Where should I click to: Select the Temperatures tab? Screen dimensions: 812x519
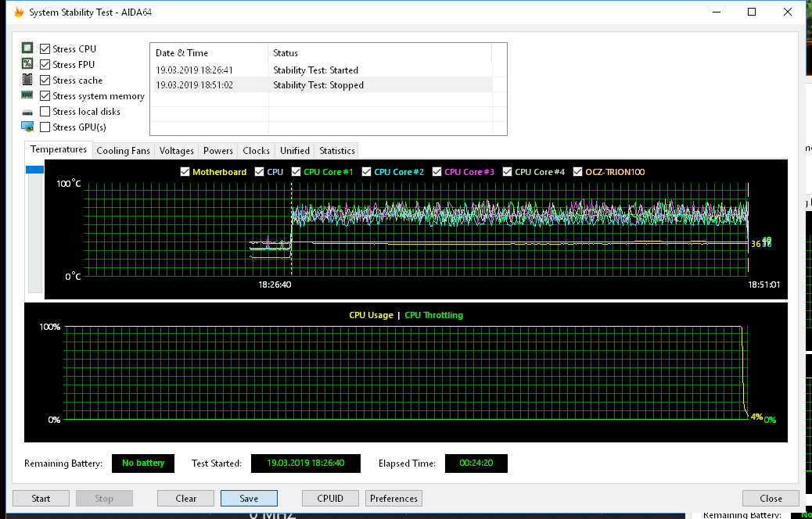59,149
